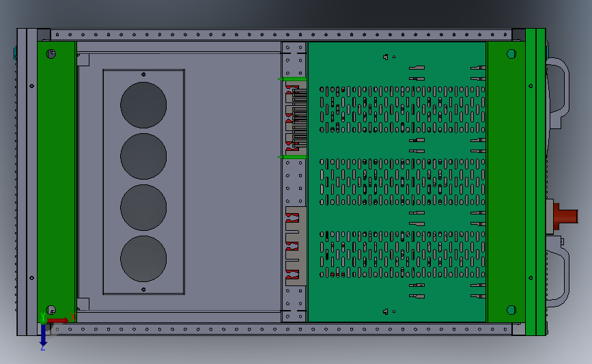
Task: Select the large green circuit board
Action: point(397,182)
